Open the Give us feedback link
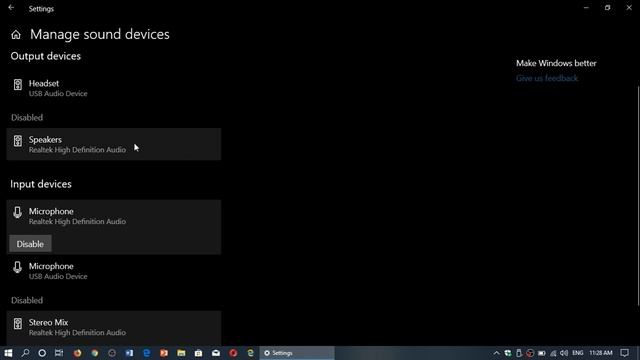Viewport: 640px width, 360px height. tap(547, 78)
